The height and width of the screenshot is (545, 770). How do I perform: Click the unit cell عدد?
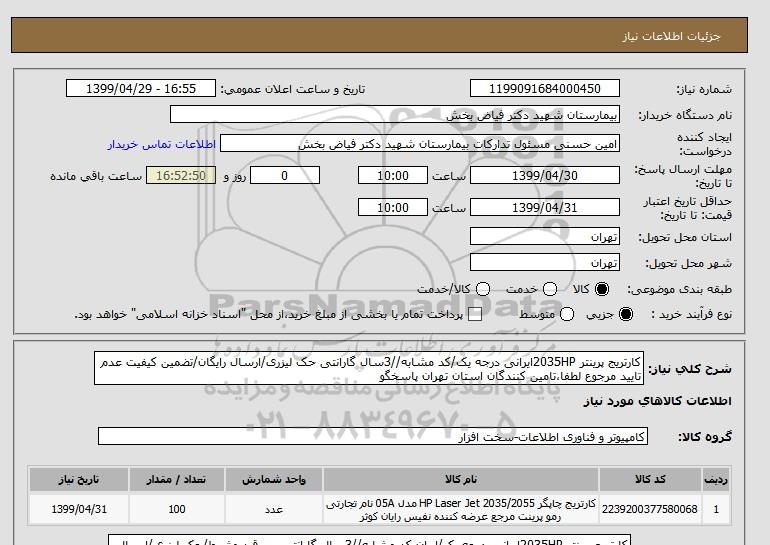(x=274, y=509)
